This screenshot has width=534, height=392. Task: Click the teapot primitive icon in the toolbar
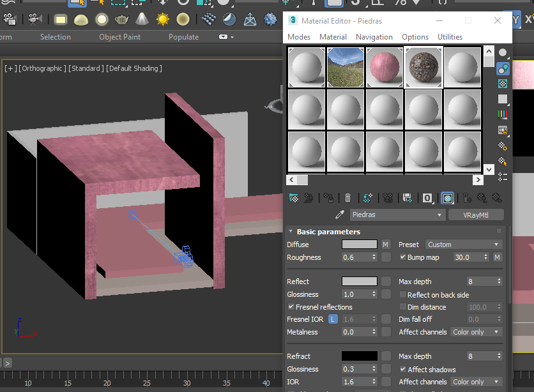tap(121, 19)
